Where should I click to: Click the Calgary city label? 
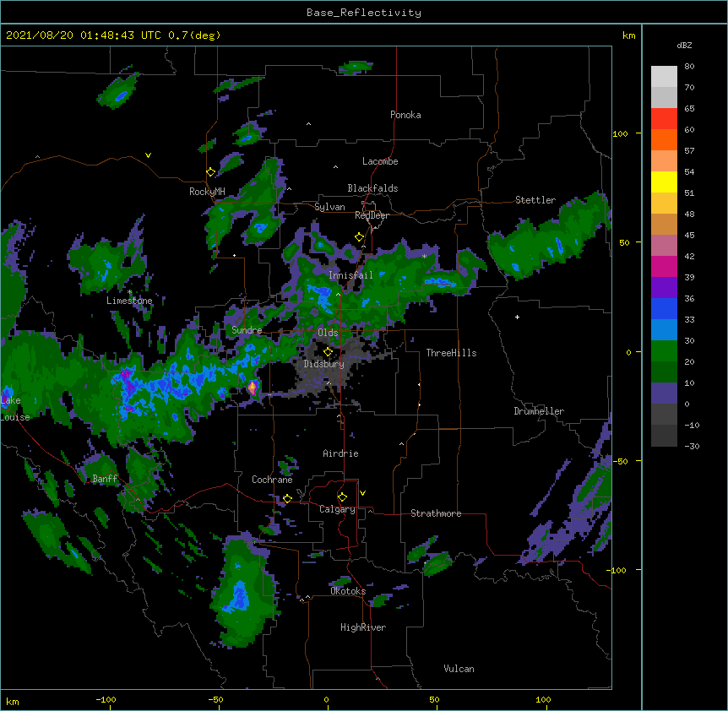pyautogui.click(x=337, y=509)
